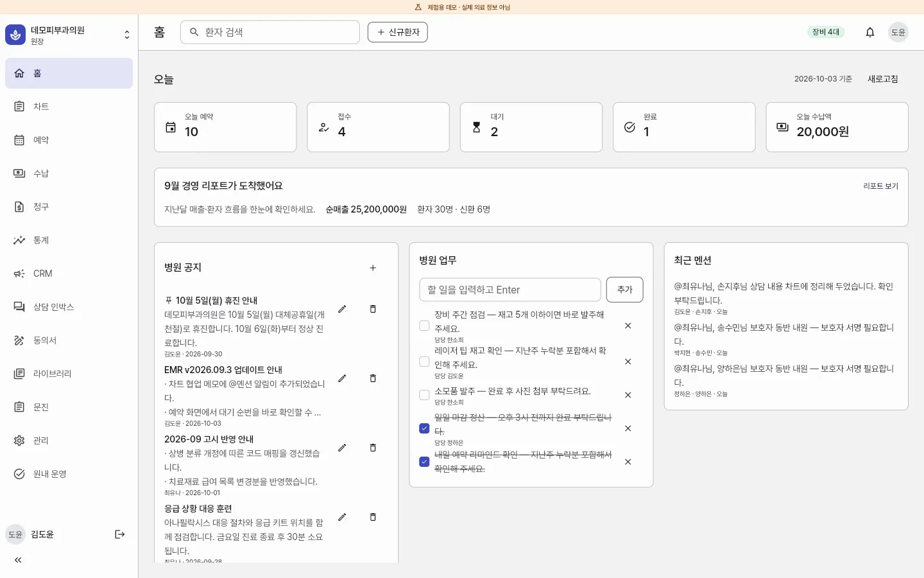
Task: Open the clinic switcher dropdown 데모피부과의원
Action: click(69, 35)
